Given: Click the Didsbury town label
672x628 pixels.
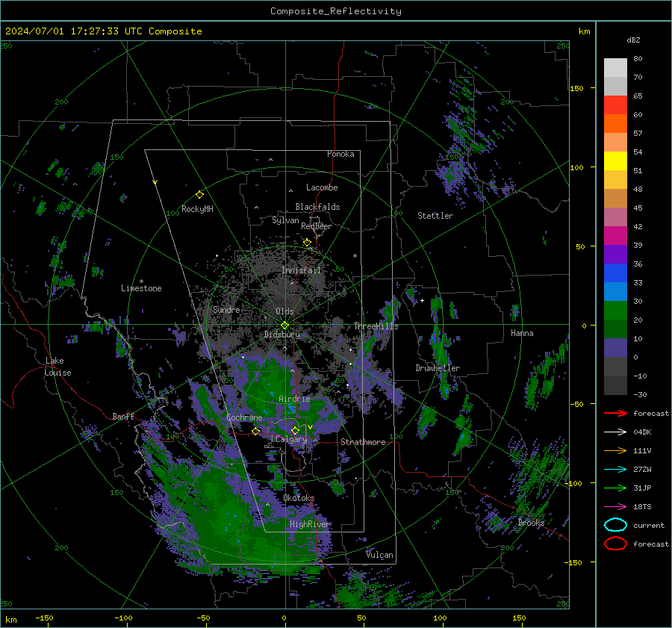Looking at the screenshot, I should (x=281, y=335).
